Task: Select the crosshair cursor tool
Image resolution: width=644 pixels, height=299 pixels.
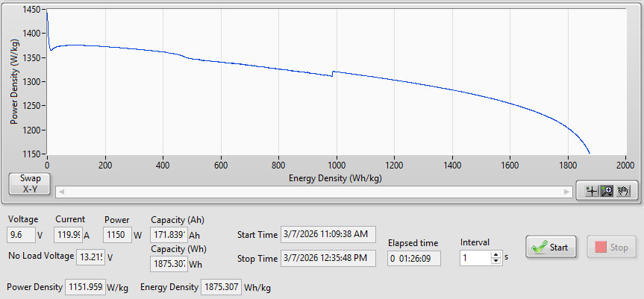Action: tap(593, 191)
